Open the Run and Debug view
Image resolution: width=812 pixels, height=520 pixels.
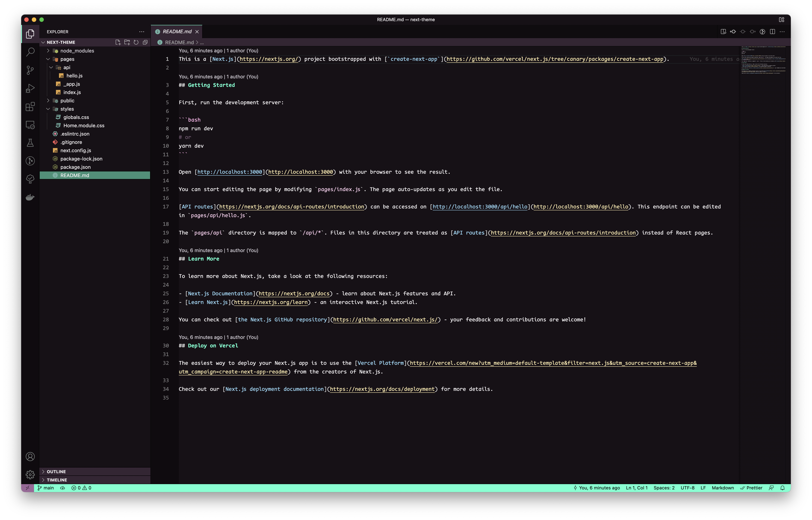[x=30, y=89]
